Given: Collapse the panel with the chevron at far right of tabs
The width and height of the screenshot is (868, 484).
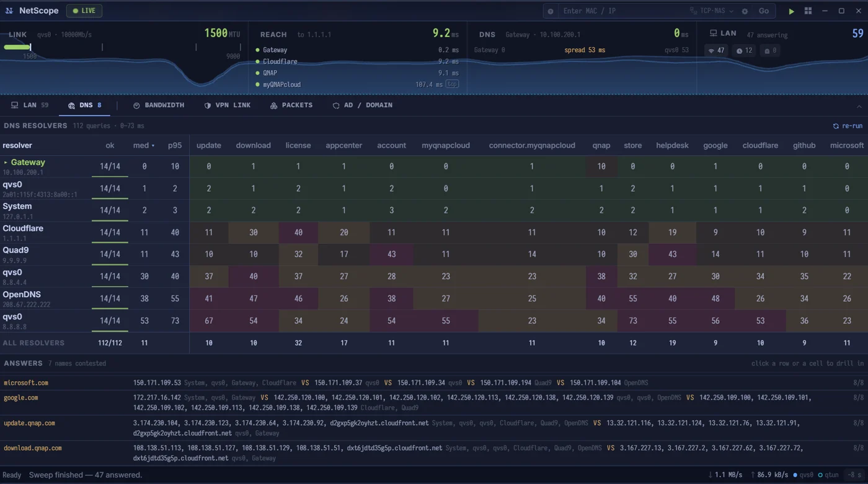Looking at the screenshot, I should tap(859, 107).
